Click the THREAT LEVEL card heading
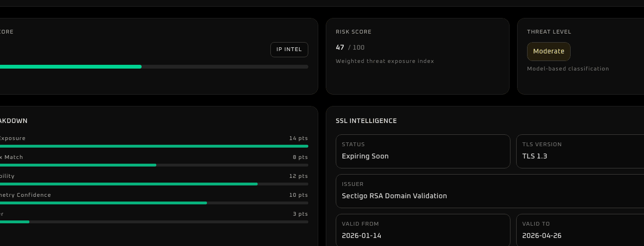 [x=549, y=32]
